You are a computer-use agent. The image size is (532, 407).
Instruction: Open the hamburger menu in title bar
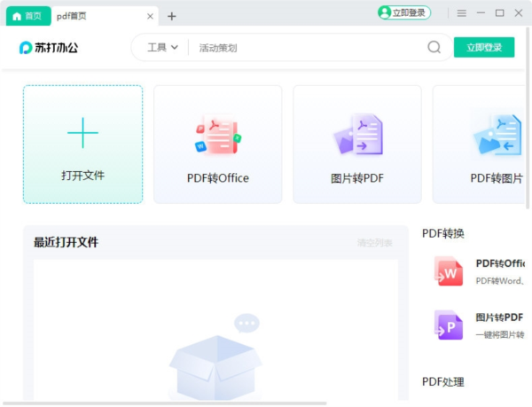[461, 13]
